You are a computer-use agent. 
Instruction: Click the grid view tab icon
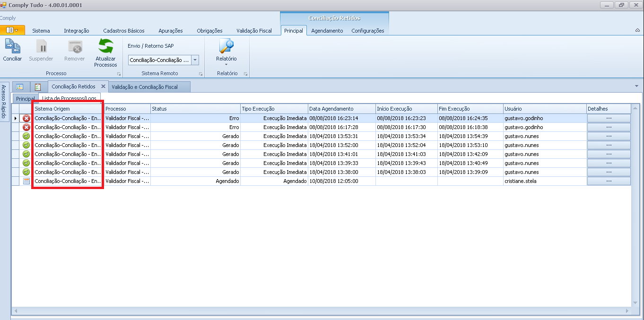pyautogui.click(x=20, y=87)
